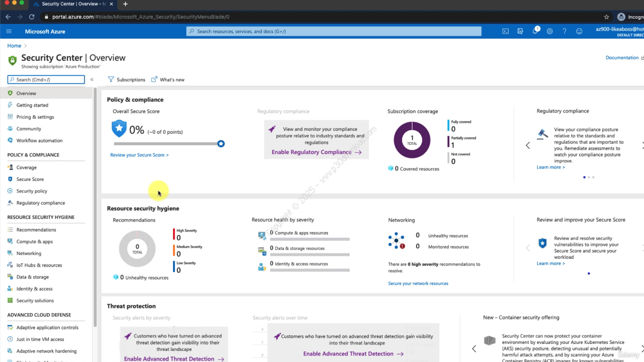Go back in the browser
This screenshot has height=362, width=644.
[x=8, y=17]
